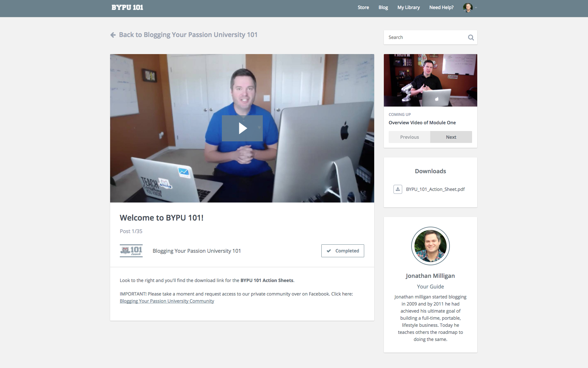
Task: Open Blogging Your Passion University 101 course link
Action: (196, 251)
